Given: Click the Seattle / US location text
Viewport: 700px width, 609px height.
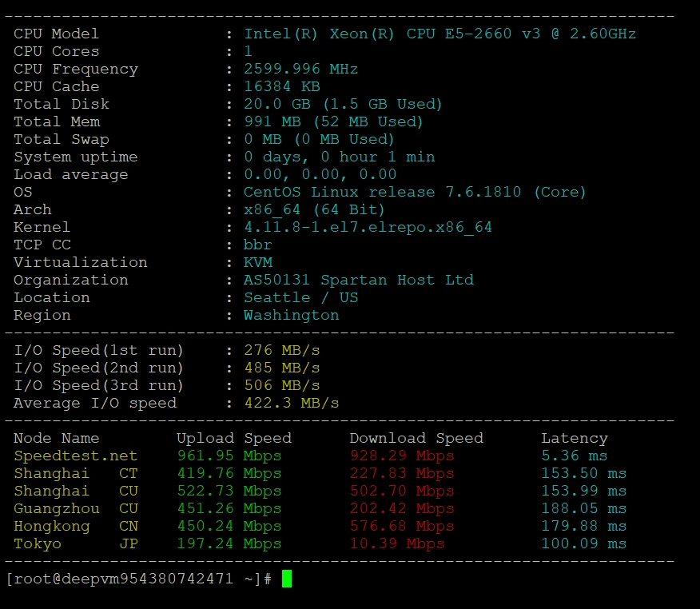Looking at the screenshot, I should click(301, 298).
